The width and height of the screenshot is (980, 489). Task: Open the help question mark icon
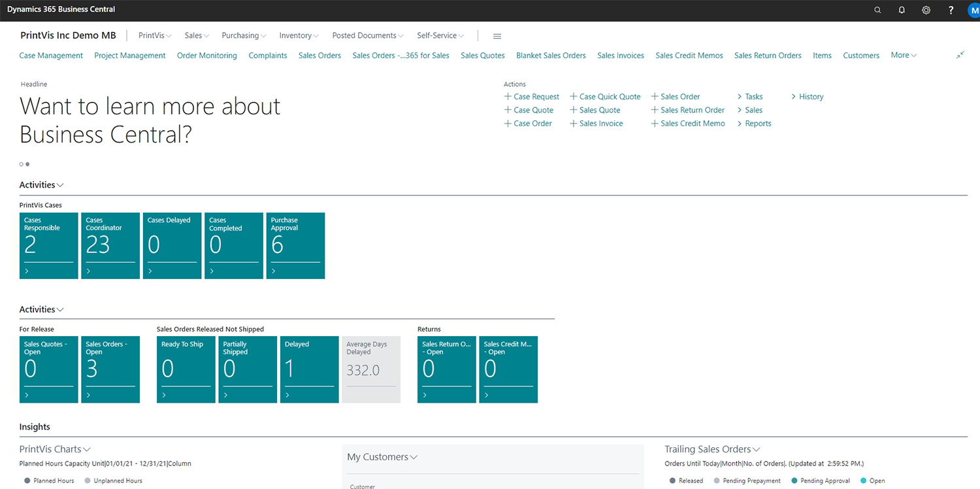point(951,10)
